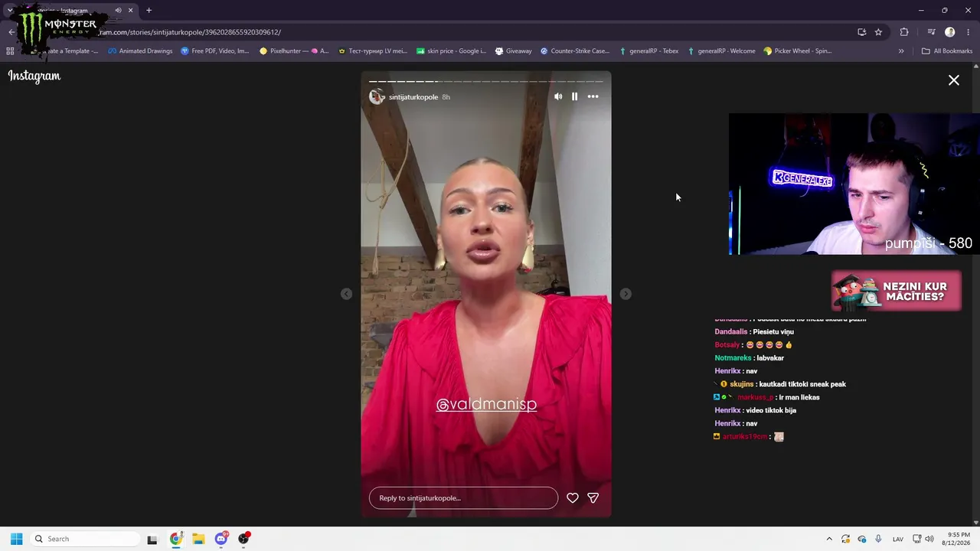Show hidden system tray icons
This screenshot has height=551, width=980.
(x=829, y=539)
